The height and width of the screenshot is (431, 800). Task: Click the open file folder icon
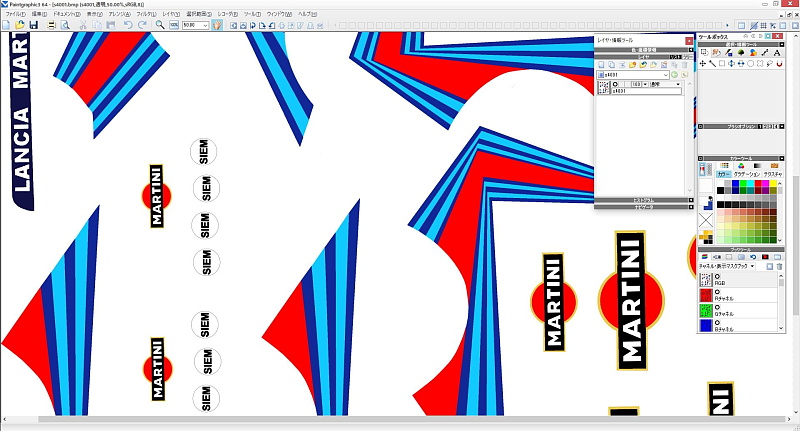coord(20,25)
